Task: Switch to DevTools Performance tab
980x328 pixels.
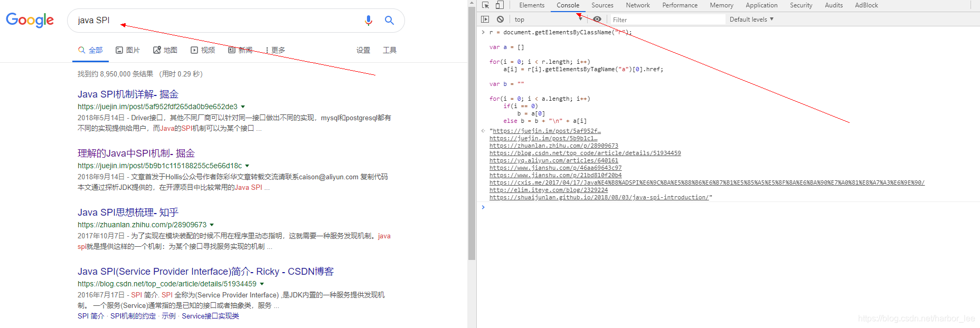Action: click(680, 5)
